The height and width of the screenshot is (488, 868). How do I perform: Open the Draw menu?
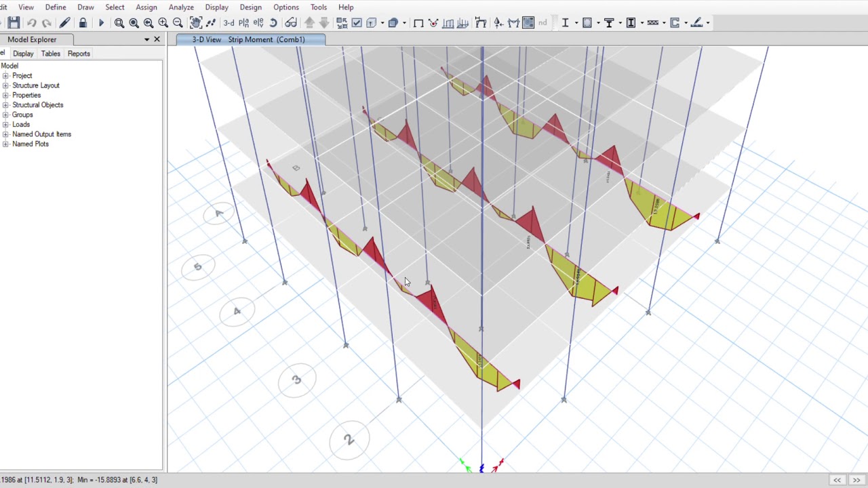85,7
